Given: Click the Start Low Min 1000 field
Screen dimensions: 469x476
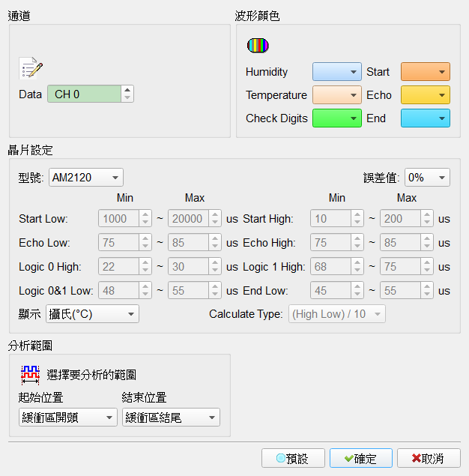Looking at the screenshot, I should (x=118, y=218).
